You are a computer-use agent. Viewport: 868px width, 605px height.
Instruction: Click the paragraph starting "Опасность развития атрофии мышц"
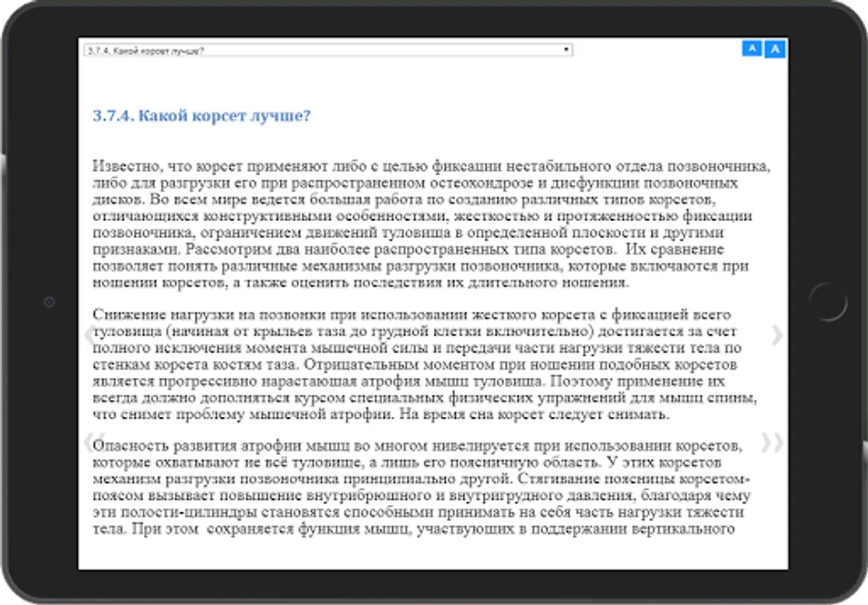422,487
